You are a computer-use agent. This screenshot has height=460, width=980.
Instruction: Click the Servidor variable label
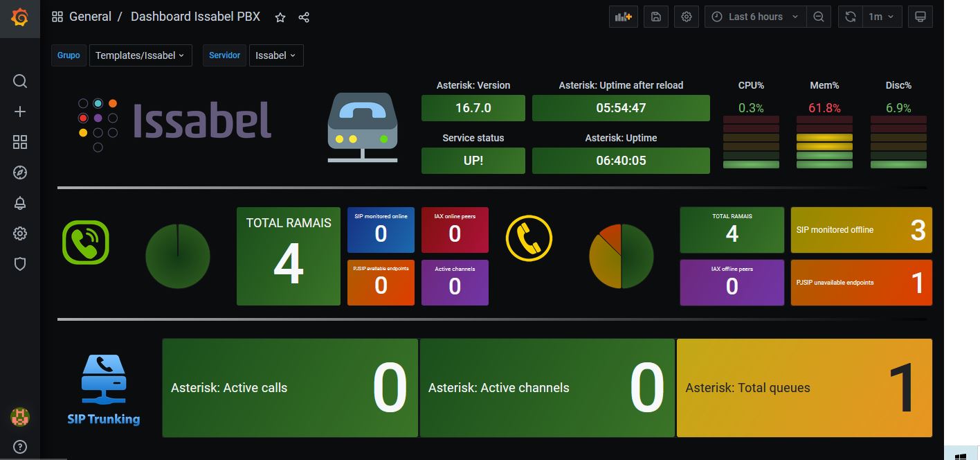[224, 55]
